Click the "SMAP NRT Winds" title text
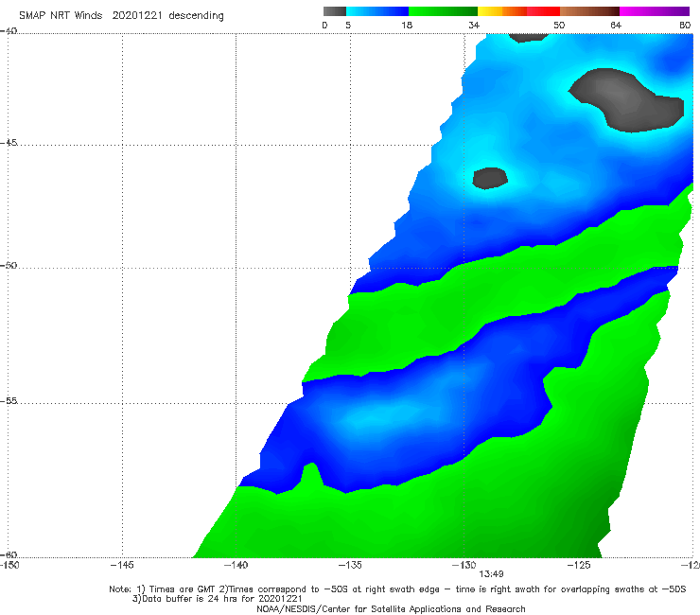The image size is (700, 615). [x=61, y=15]
